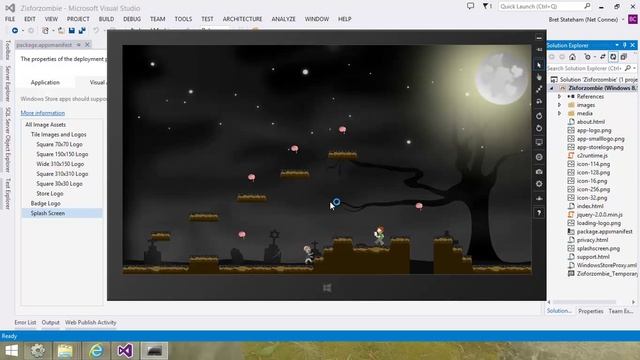Expand the images folder
The height and width of the screenshot is (360, 640).
[560, 105]
